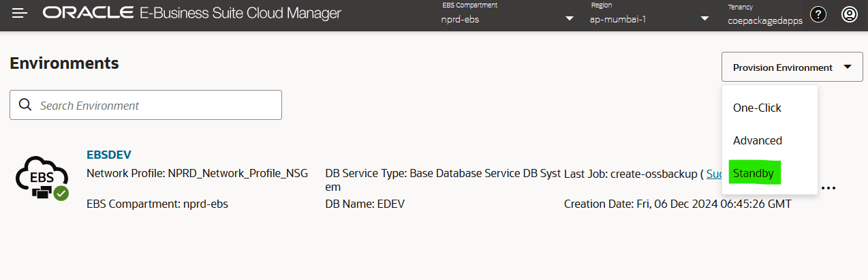Click the green checkmark status badge
The height and width of the screenshot is (280, 868).
tap(61, 193)
